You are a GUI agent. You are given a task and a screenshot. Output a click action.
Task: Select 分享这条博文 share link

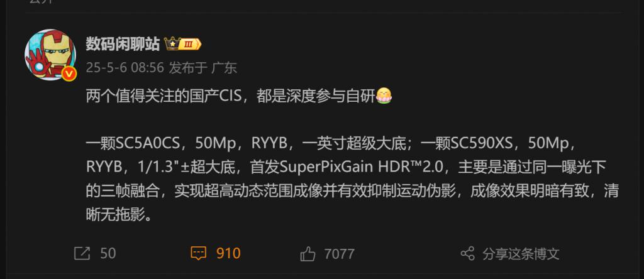point(521,254)
